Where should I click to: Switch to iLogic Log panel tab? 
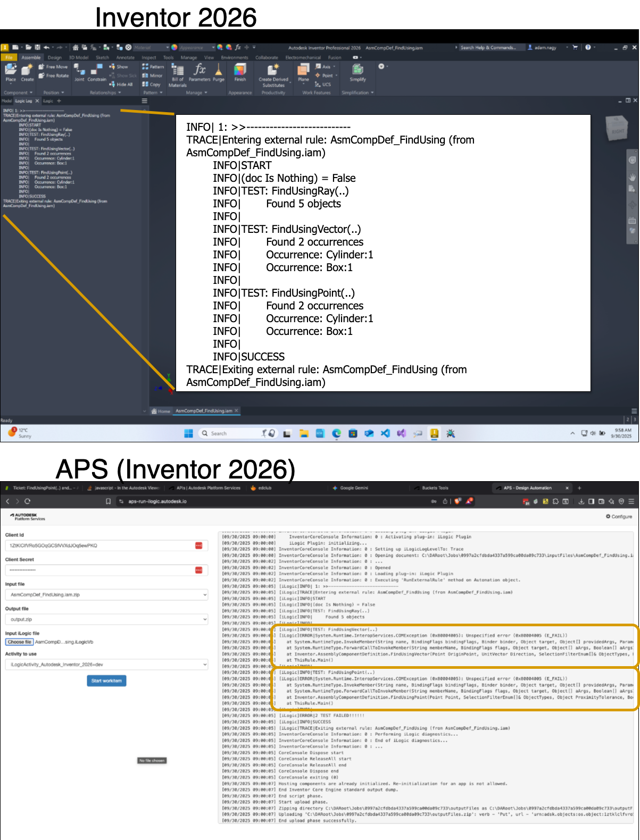23,101
